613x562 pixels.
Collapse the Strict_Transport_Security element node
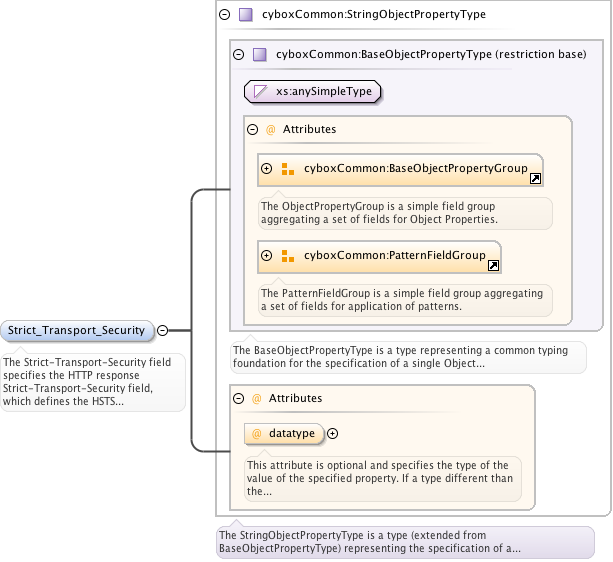tap(162, 330)
